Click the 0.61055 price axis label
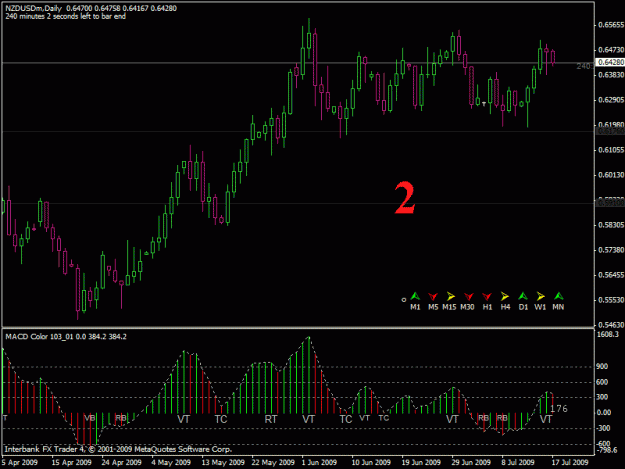This screenshot has width=625, height=469. [611, 150]
